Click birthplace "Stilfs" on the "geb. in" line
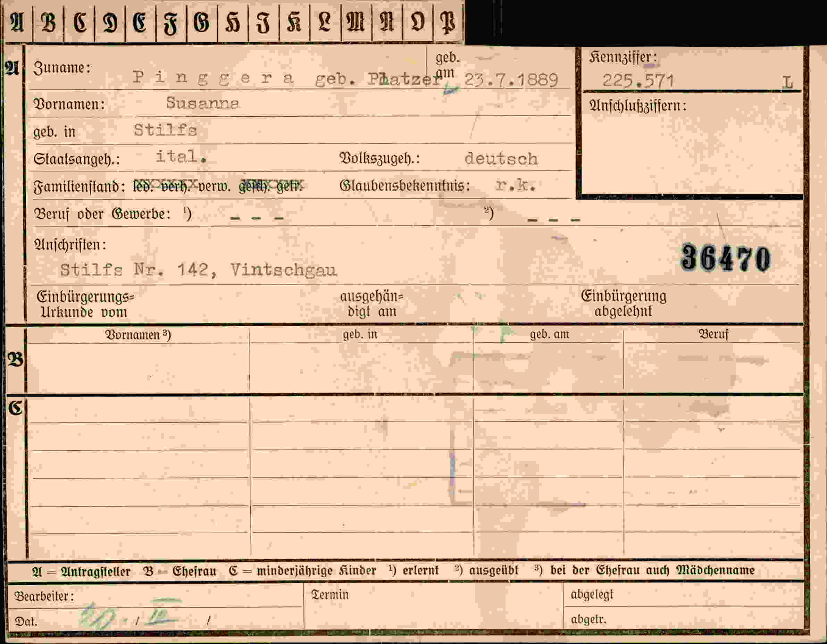Image resolution: width=827 pixels, height=644 pixels. pos(165,130)
